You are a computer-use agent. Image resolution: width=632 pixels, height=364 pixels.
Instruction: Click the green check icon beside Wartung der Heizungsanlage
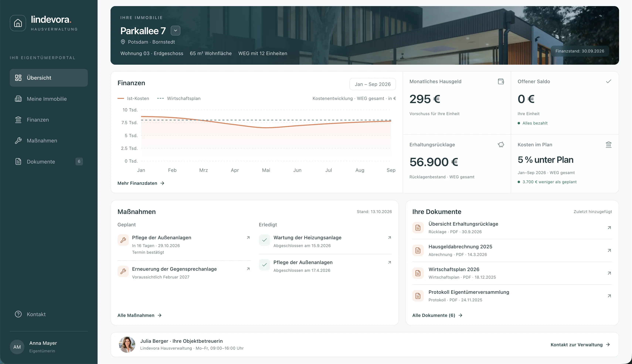[x=264, y=240]
